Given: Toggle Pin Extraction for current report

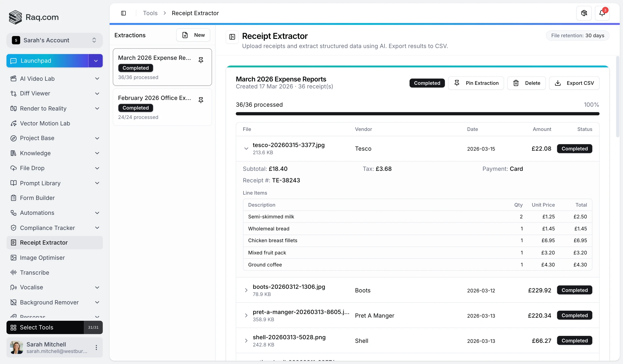Looking at the screenshot, I should point(476,83).
